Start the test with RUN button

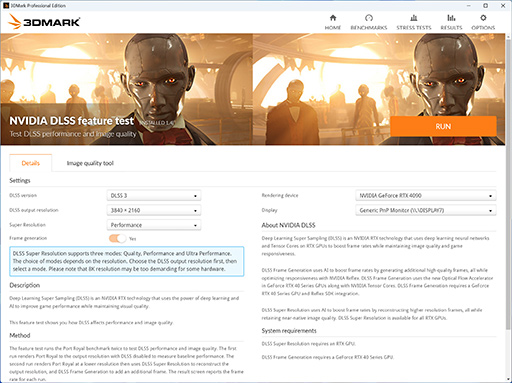point(443,126)
